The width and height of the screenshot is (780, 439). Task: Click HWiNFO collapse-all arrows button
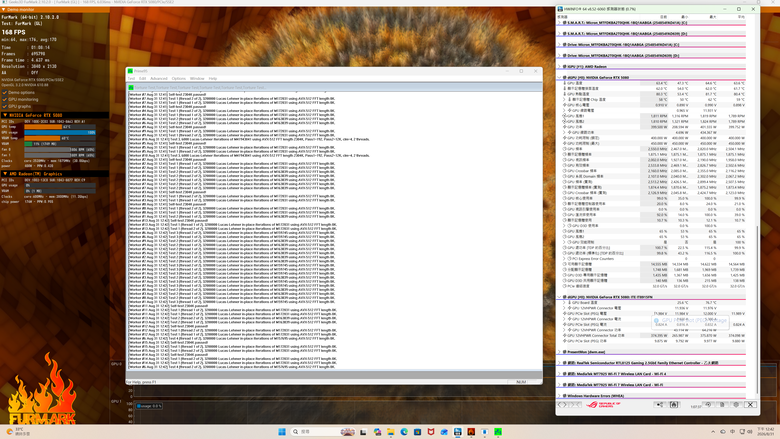(x=576, y=405)
